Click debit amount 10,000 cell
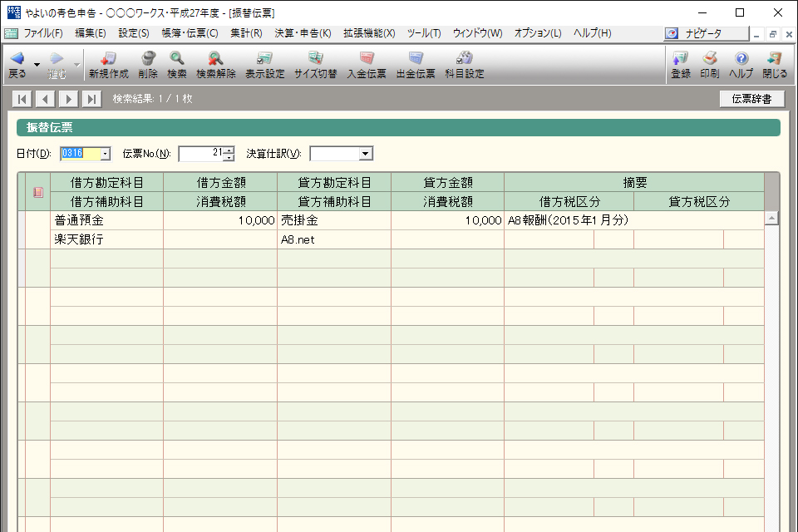798x532 pixels. click(x=220, y=220)
